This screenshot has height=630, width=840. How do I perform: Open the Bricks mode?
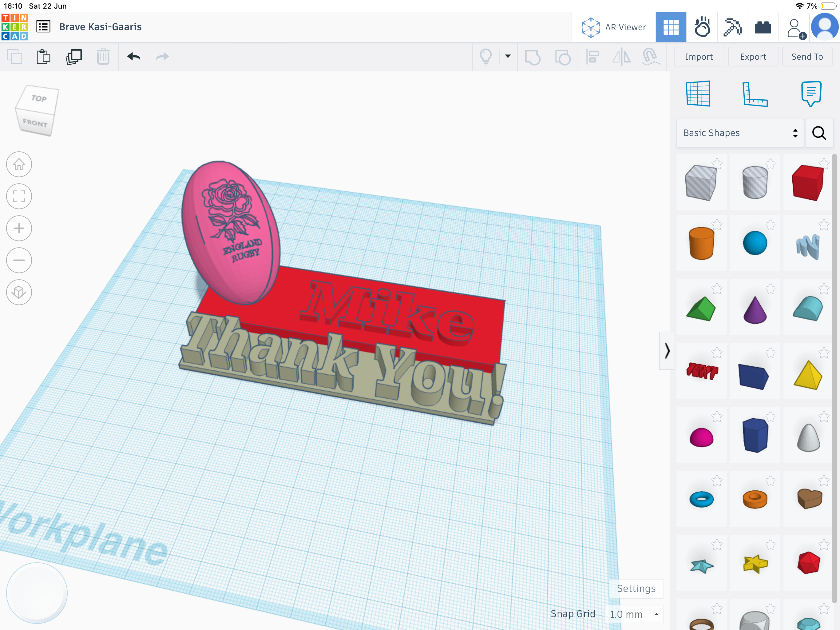(763, 27)
